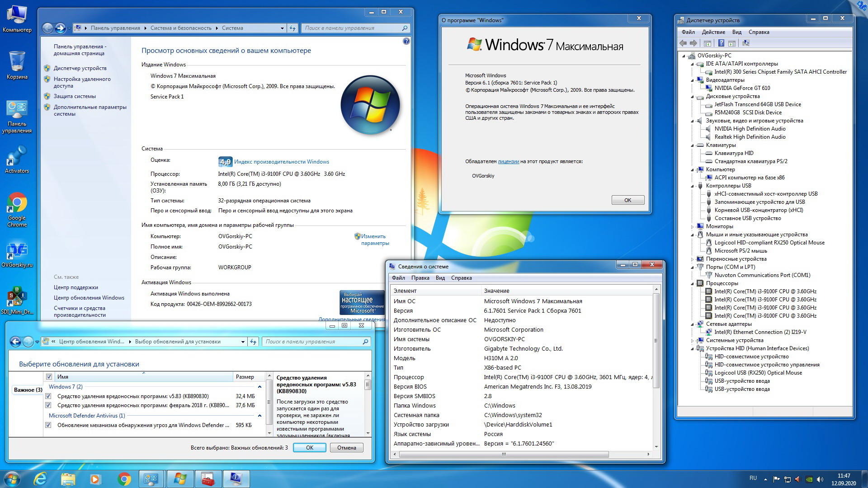
Task: Click Отмена in Windows Update window
Action: [346, 448]
